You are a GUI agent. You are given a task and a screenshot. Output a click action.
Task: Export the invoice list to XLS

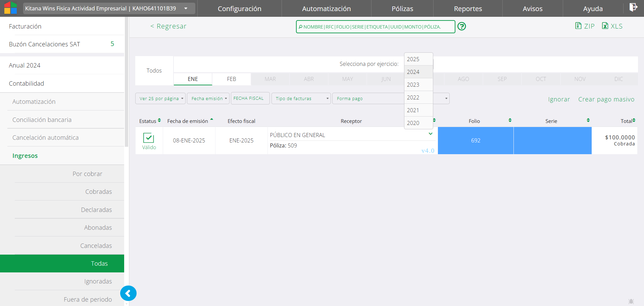[612, 26]
